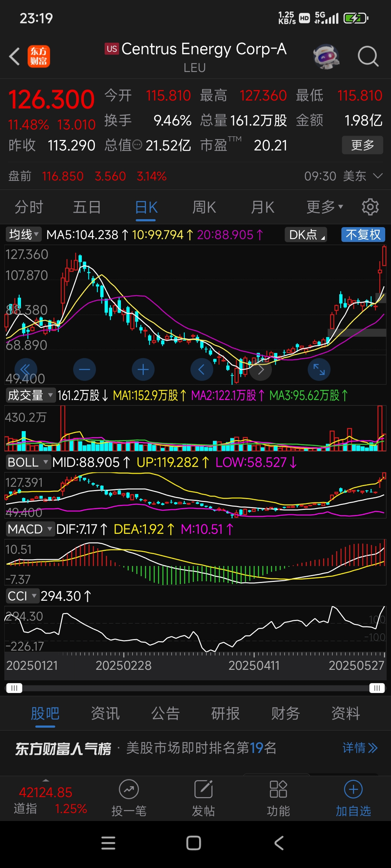Tap the 人气榜 ranking banner text

63,748
